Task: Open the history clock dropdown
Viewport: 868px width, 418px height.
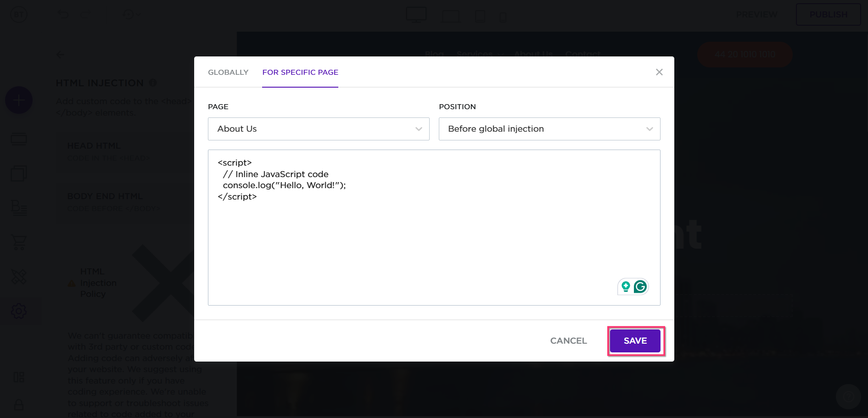Action: 132,15
